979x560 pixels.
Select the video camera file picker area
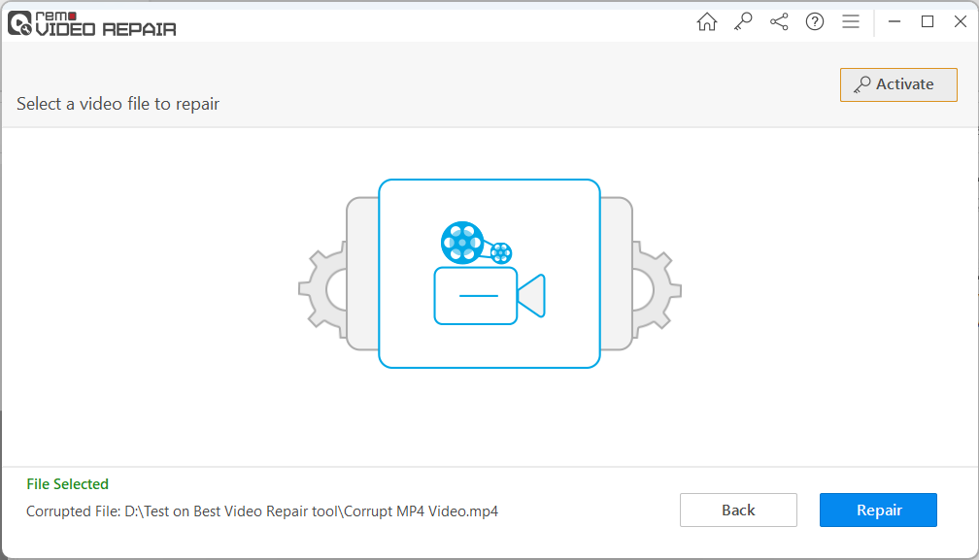click(x=489, y=274)
